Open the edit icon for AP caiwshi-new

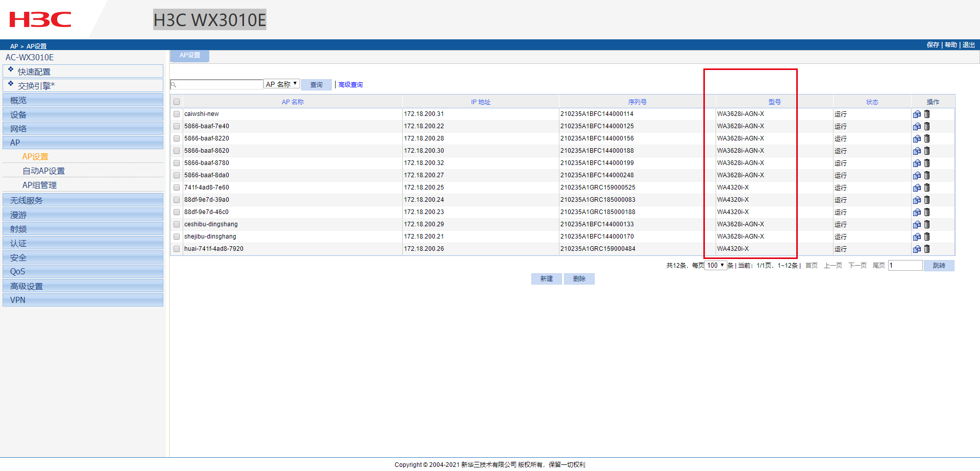pyautogui.click(x=917, y=114)
